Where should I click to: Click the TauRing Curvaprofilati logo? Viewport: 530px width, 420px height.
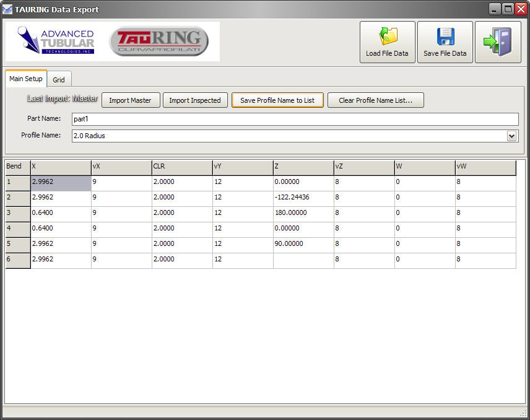(x=159, y=41)
